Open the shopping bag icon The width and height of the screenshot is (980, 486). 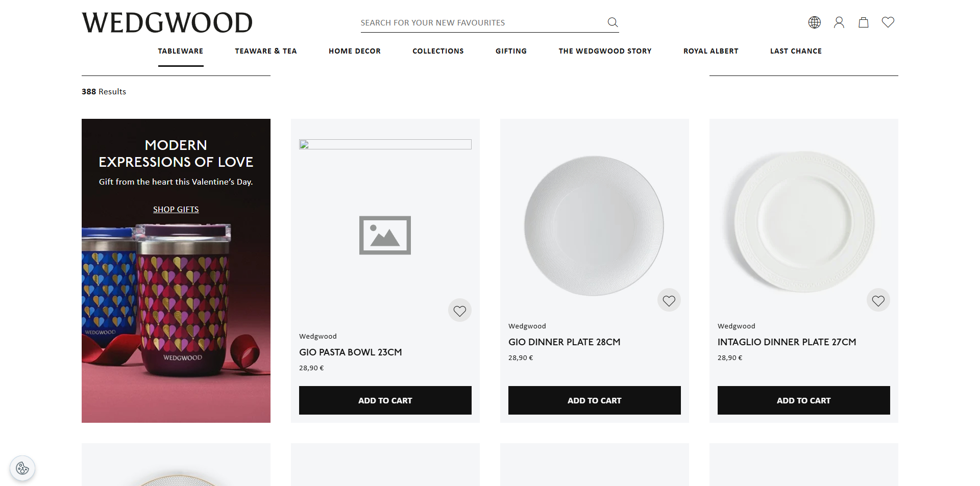click(863, 22)
